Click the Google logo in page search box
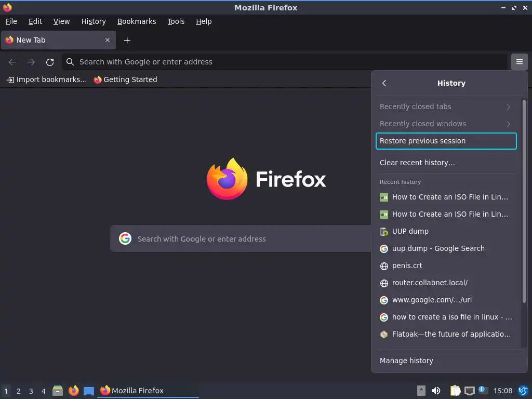Viewport: 532px width, 399px height. (x=125, y=238)
